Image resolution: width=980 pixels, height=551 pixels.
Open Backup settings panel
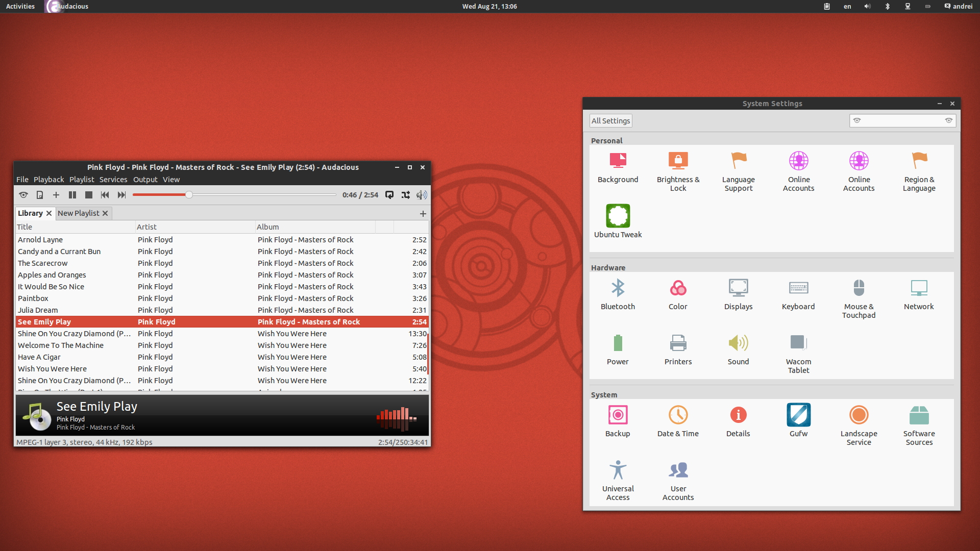[x=618, y=422]
